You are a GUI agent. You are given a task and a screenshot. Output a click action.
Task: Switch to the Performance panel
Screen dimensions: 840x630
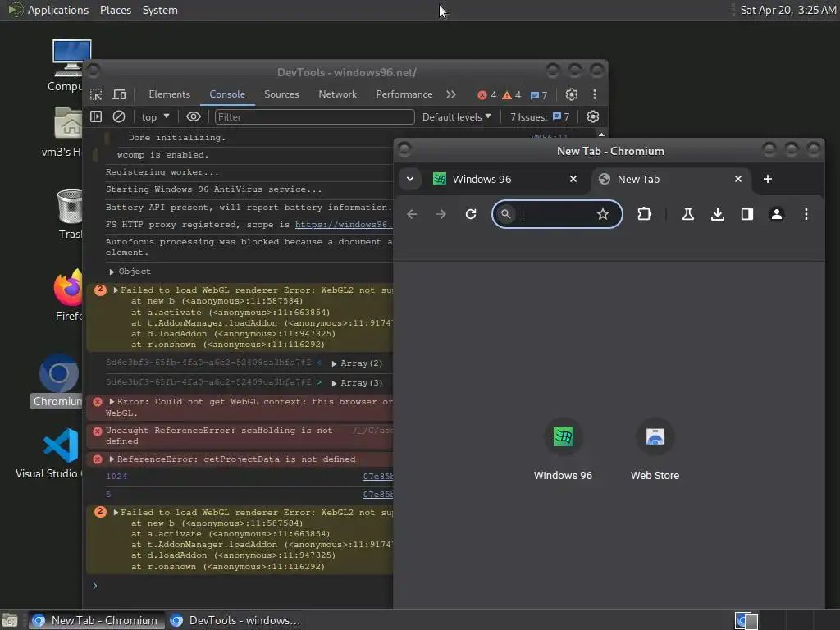tap(404, 94)
